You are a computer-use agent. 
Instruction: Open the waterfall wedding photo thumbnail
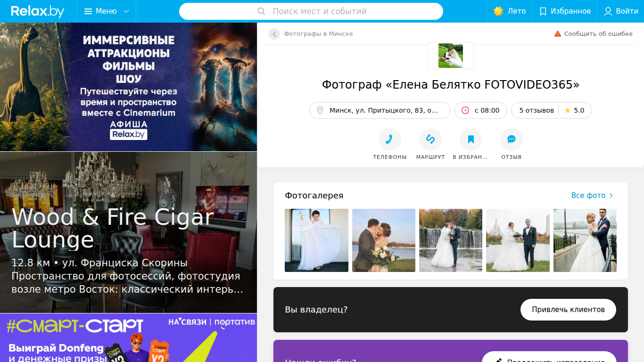click(451, 240)
